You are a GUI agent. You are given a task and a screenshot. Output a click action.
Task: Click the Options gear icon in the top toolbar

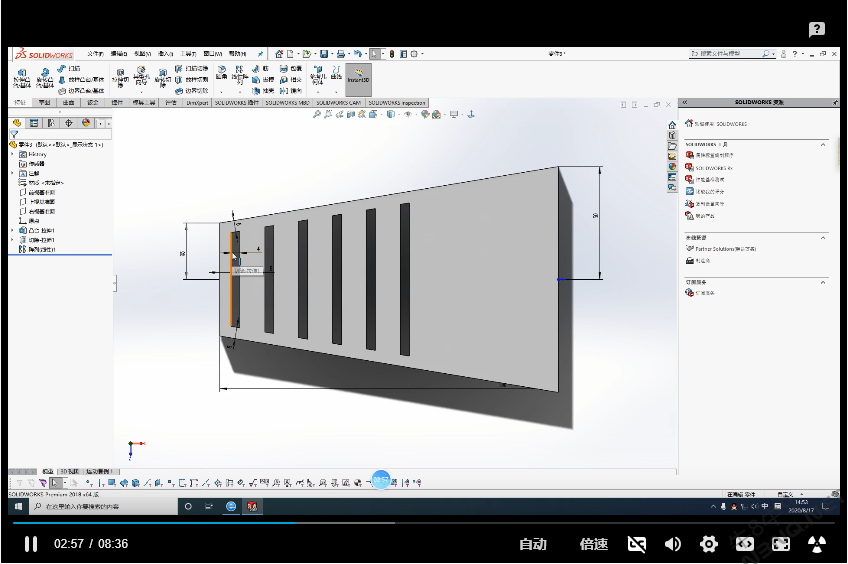click(415, 54)
